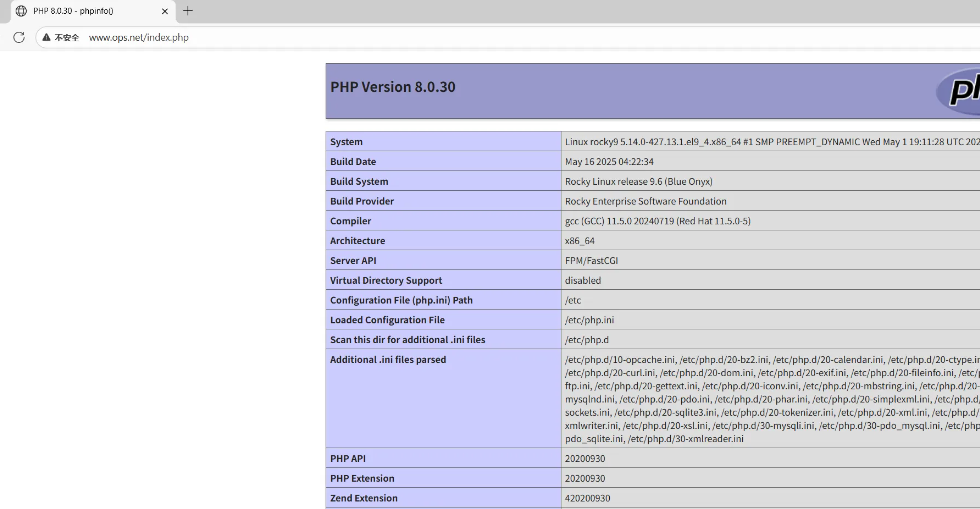Click the Build System row label
The height and width of the screenshot is (509, 980).
pyautogui.click(x=359, y=182)
